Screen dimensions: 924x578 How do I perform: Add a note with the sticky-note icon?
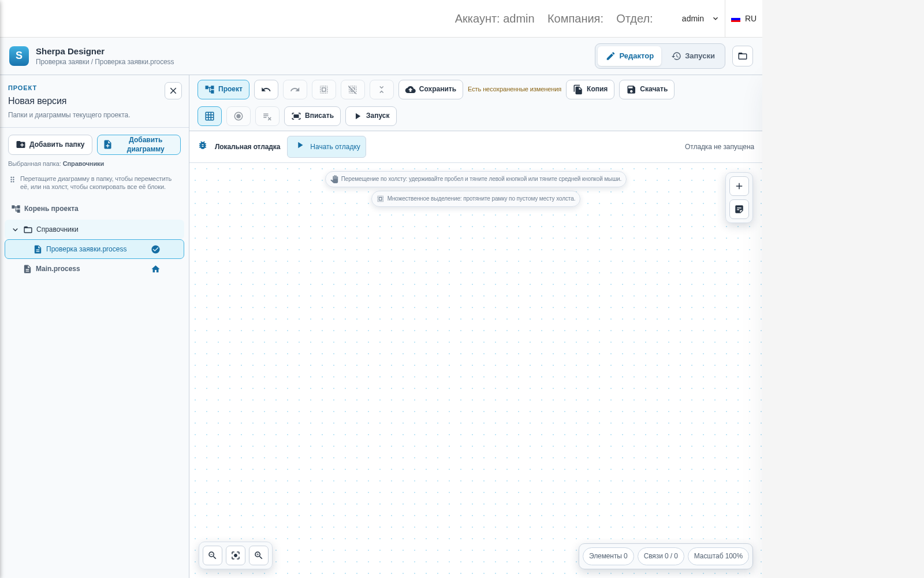click(x=739, y=209)
